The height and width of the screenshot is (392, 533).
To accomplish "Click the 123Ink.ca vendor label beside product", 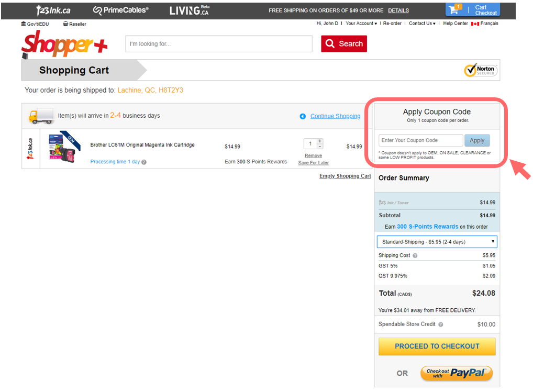I will pos(30,149).
